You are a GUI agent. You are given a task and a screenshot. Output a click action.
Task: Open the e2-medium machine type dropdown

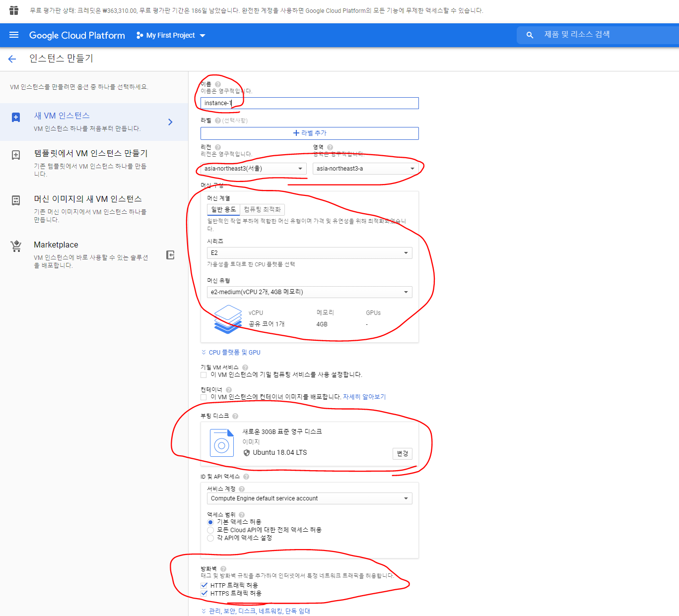(x=310, y=292)
